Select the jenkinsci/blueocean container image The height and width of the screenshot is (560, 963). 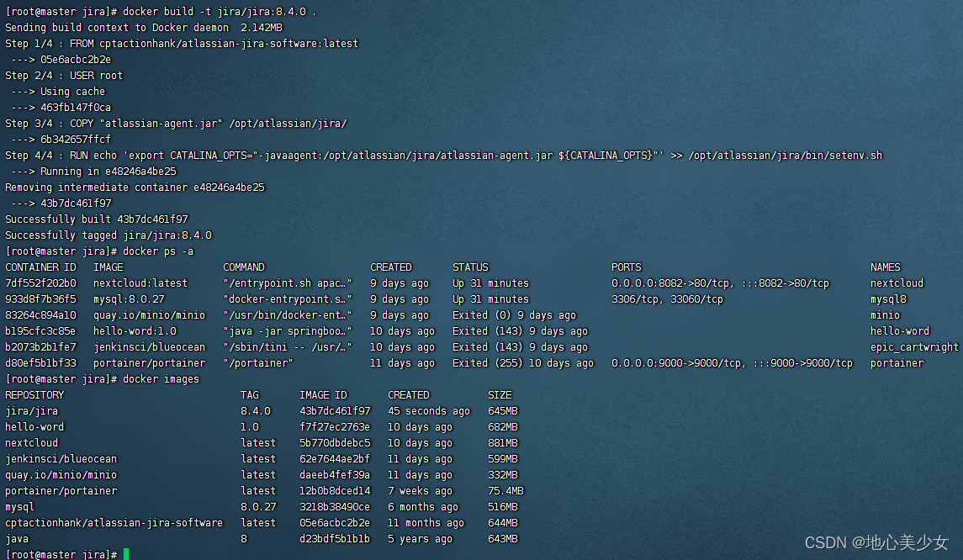click(x=149, y=347)
